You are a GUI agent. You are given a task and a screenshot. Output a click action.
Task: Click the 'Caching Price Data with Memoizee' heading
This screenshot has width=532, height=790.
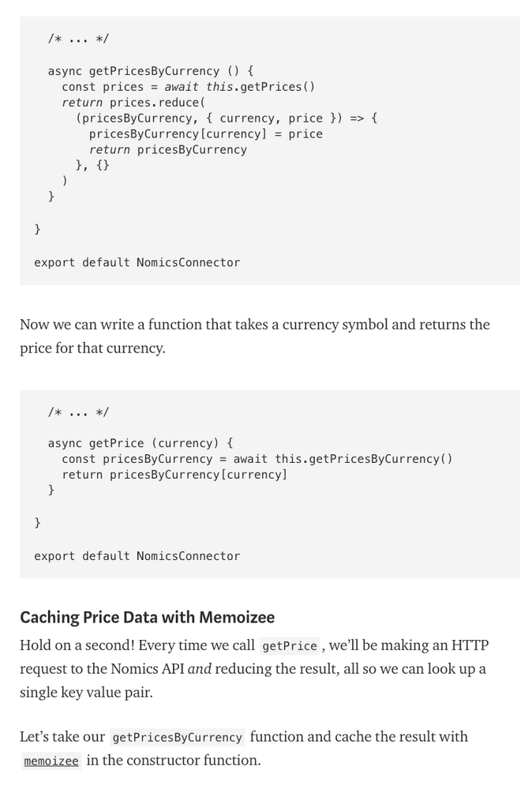[147, 617]
